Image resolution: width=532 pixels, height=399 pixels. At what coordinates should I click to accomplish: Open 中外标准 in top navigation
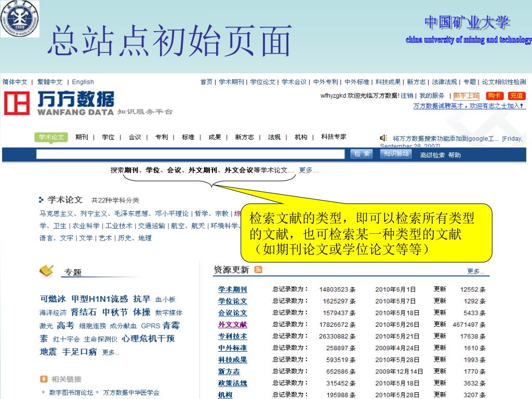(357, 82)
